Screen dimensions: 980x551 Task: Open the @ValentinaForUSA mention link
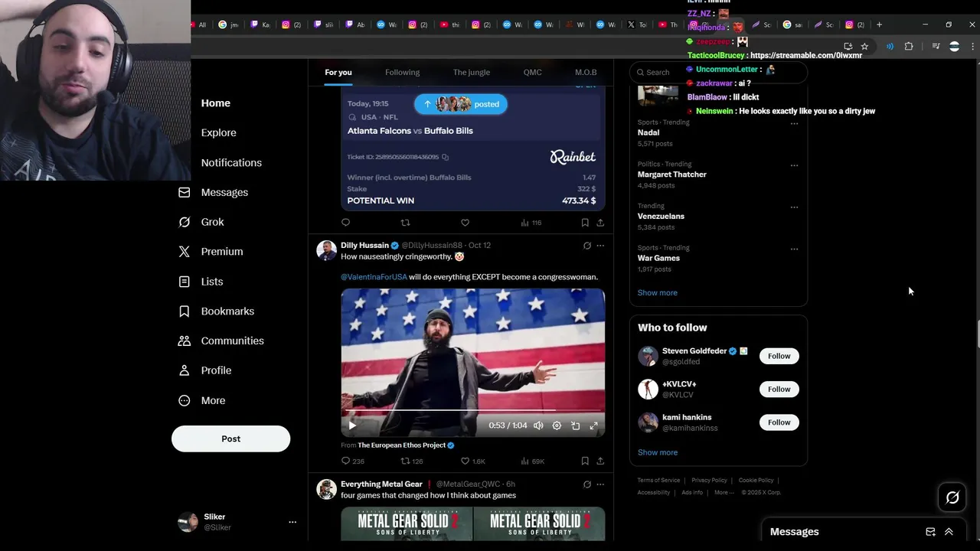pos(374,277)
